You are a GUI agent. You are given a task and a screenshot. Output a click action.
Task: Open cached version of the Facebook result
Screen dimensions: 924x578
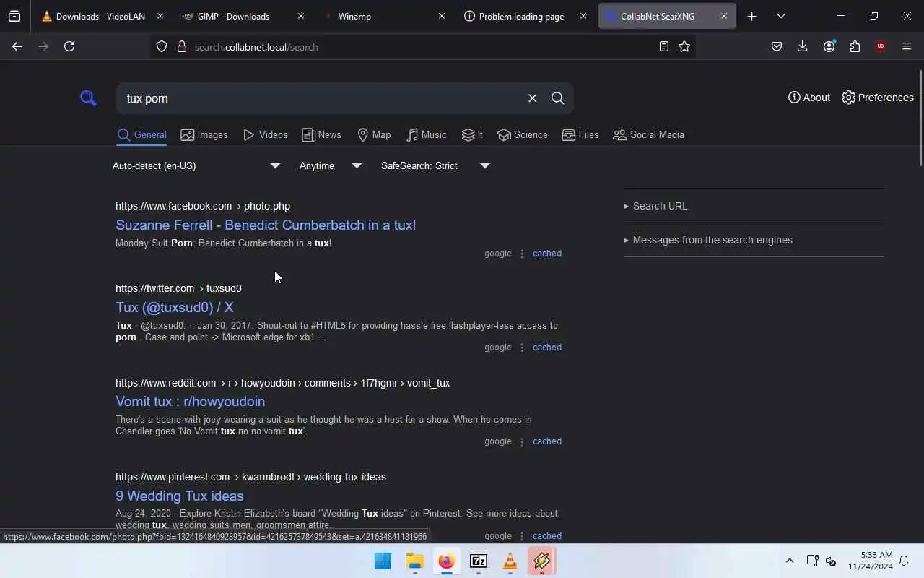click(547, 254)
